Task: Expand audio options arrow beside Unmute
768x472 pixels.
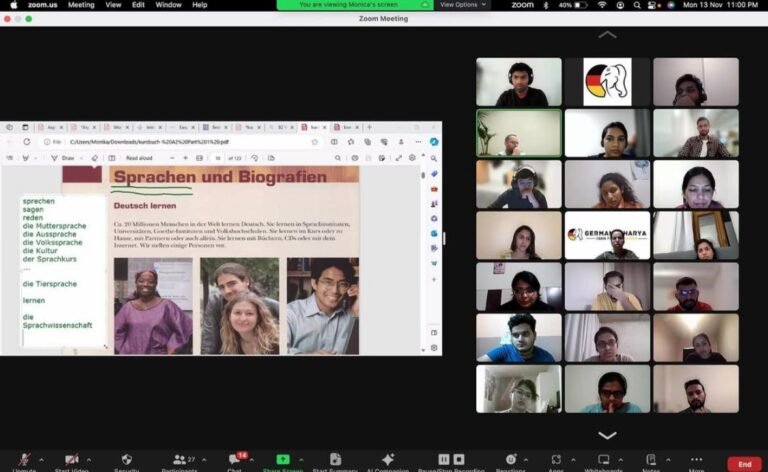Action: (x=41, y=458)
